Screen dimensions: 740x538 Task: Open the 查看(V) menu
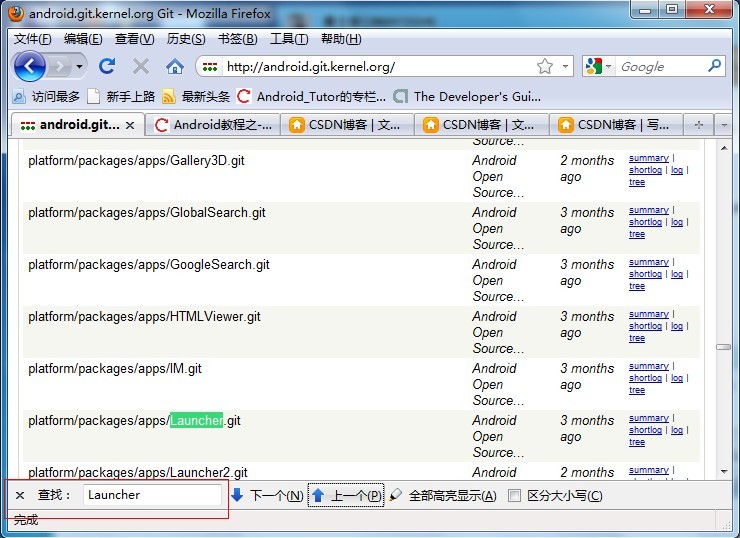point(135,39)
